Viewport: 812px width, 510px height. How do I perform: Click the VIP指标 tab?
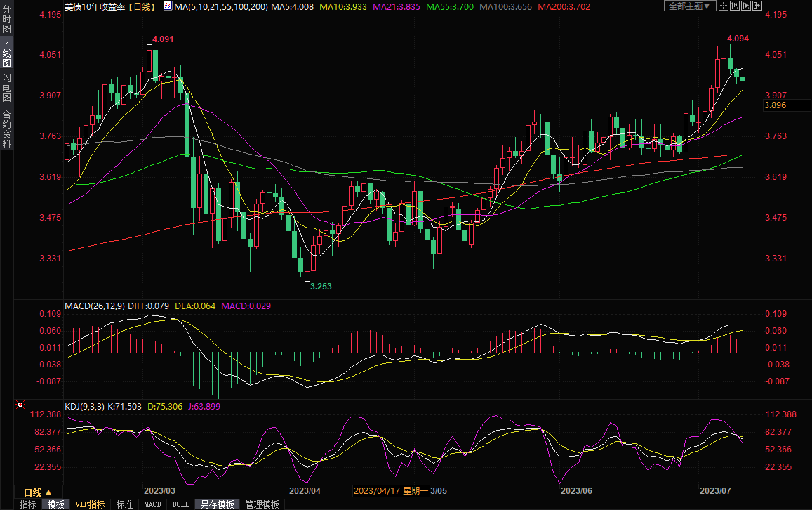coord(91,504)
